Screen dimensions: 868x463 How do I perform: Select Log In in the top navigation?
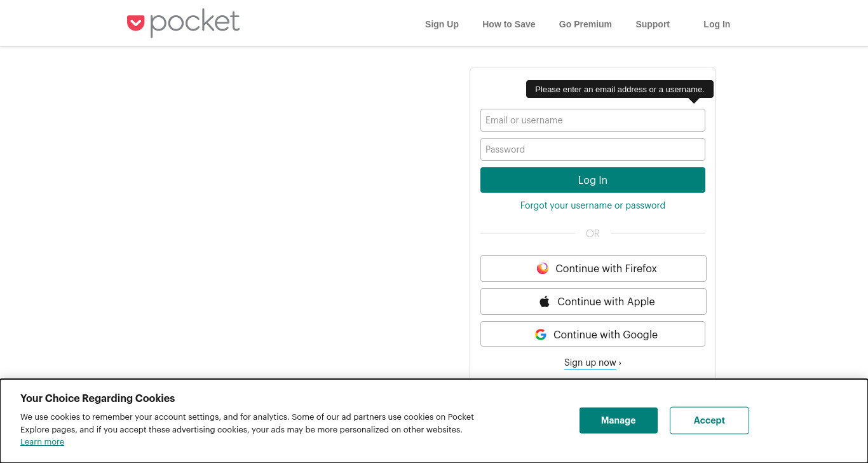pyautogui.click(x=717, y=24)
